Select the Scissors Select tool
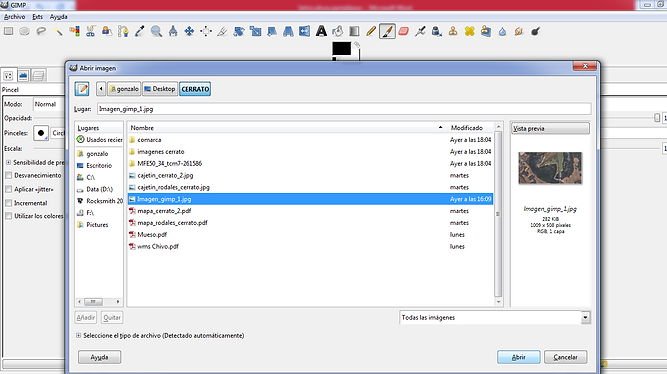This screenshot has width=667, height=374. coord(91,31)
